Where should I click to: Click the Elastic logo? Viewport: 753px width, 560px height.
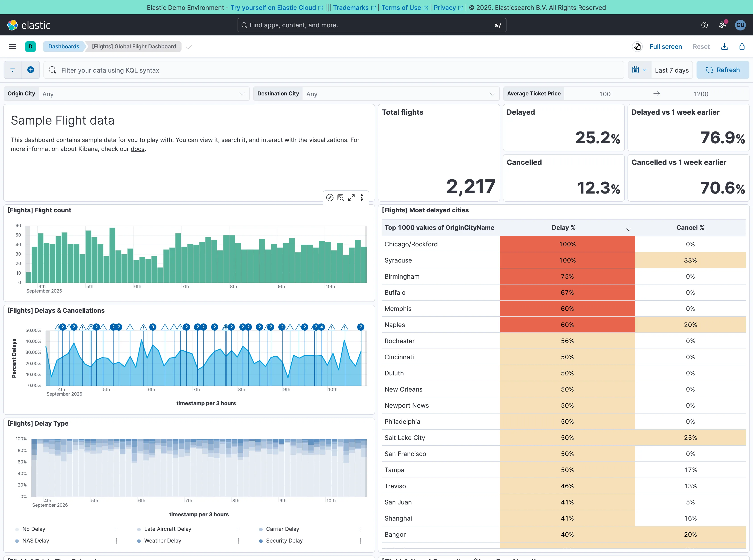pos(29,25)
